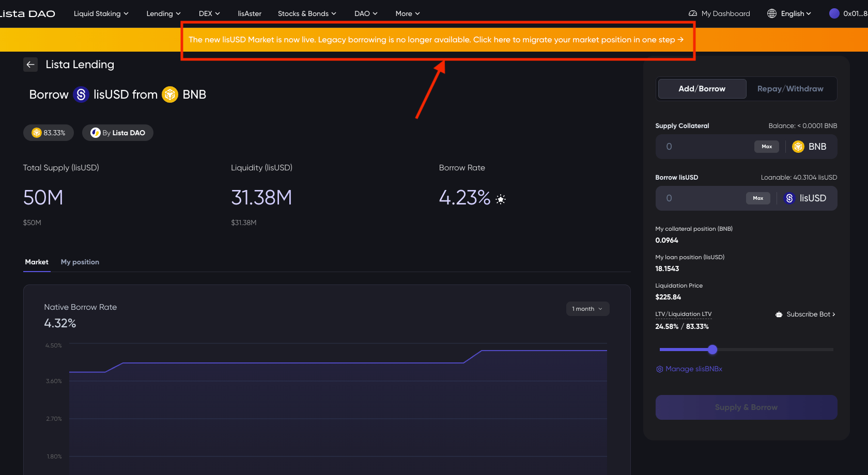Click the Supply & Borrow button
Viewport: 868px width, 475px height.
pos(746,407)
